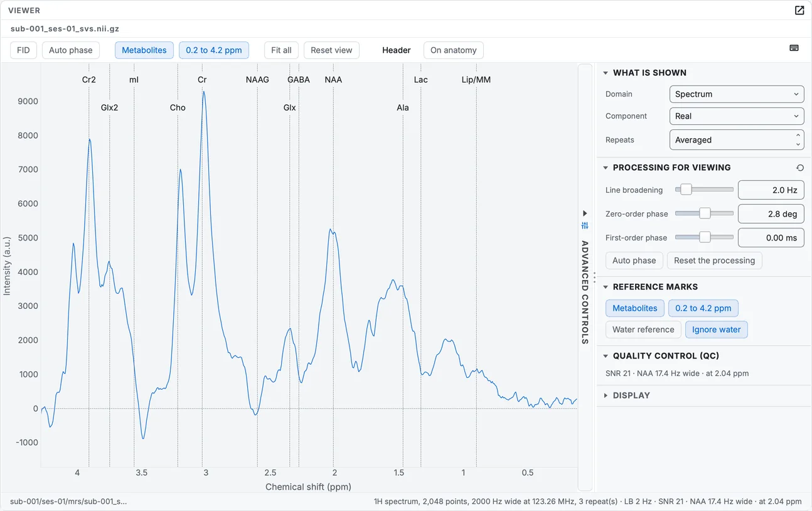Click the file name sub-001_ses-01_svs.nii.gz

[65, 28]
